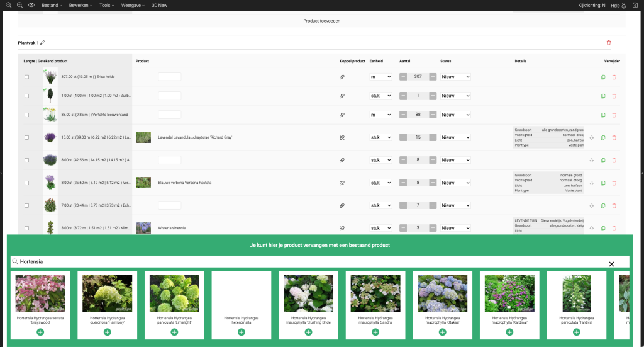Open 3D New from the top bar
This screenshot has height=347, width=644.
coord(158,5)
